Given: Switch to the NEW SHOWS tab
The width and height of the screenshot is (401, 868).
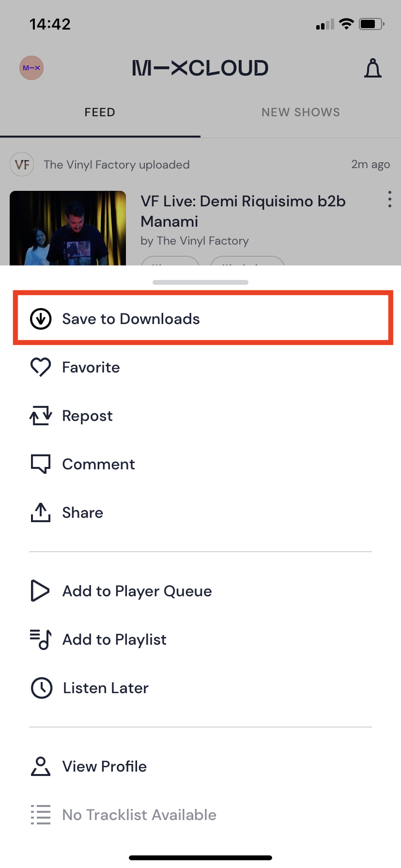Looking at the screenshot, I should pyautogui.click(x=301, y=112).
